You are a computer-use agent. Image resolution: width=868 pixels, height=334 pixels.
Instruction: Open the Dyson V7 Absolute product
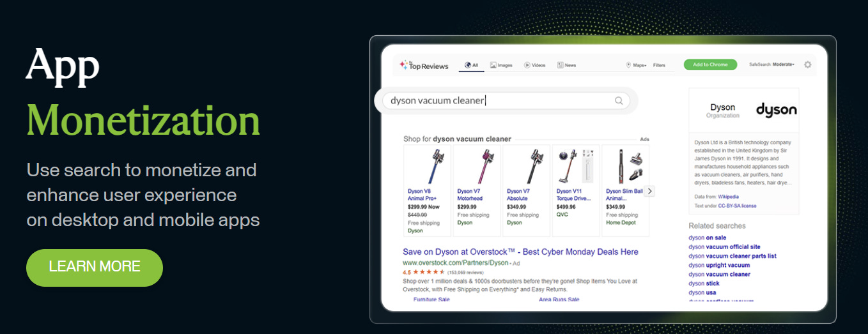pos(526,190)
